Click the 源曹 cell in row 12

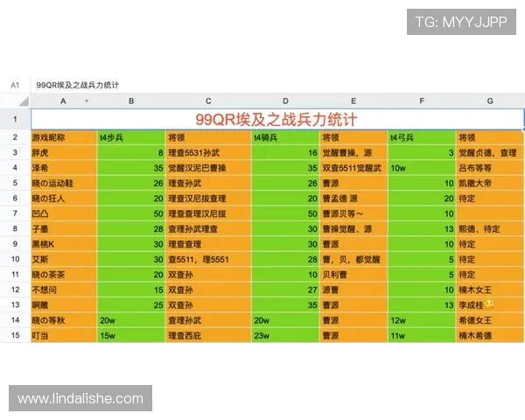tap(353, 290)
